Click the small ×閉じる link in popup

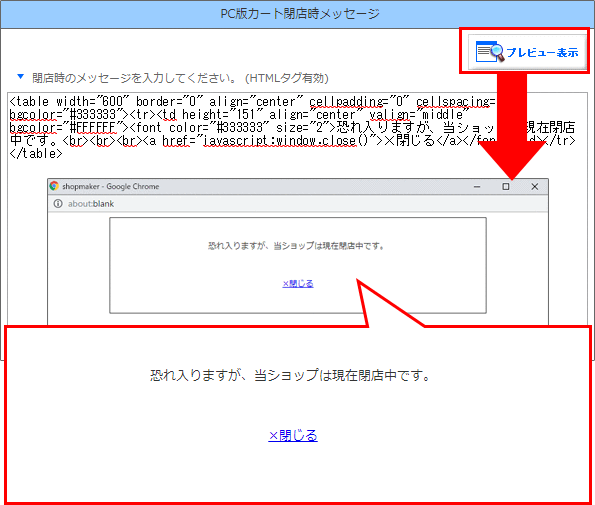click(x=298, y=283)
